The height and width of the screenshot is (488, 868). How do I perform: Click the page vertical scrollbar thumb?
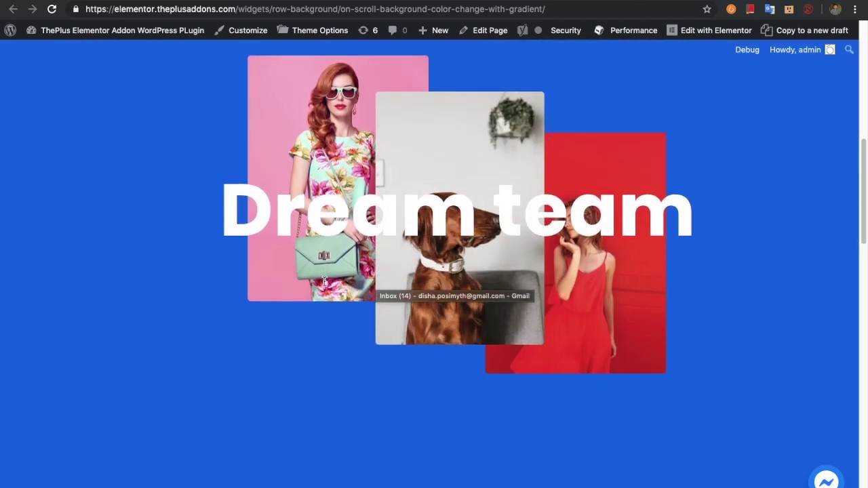(x=863, y=190)
